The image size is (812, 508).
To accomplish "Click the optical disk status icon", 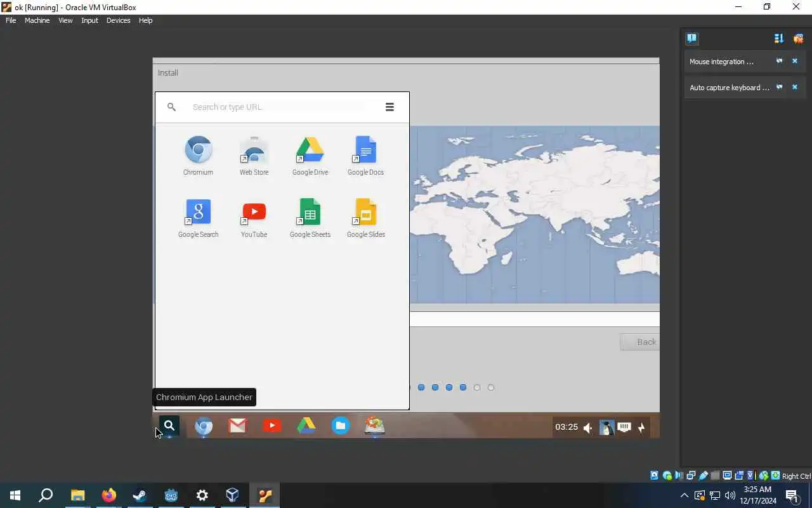I will tap(667, 476).
